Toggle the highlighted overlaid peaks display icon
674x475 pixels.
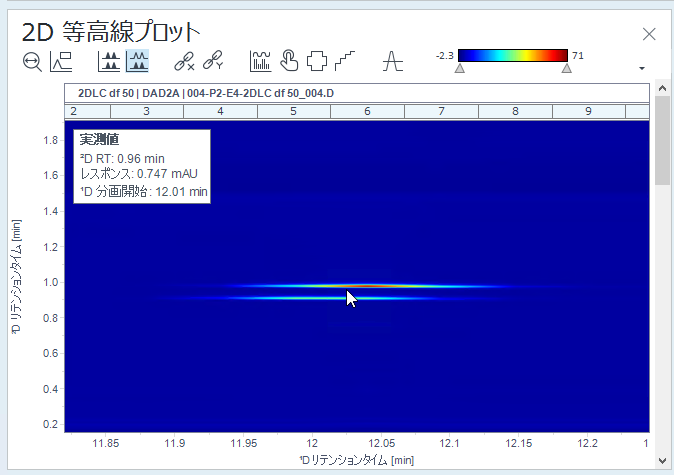[x=138, y=61]
